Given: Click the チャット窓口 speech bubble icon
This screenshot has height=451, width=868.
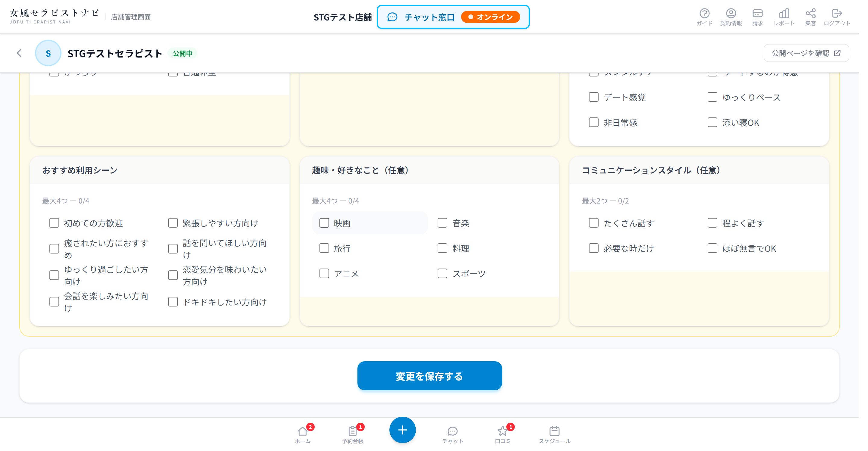Looking at the screenshot, I should click(396, 17).
